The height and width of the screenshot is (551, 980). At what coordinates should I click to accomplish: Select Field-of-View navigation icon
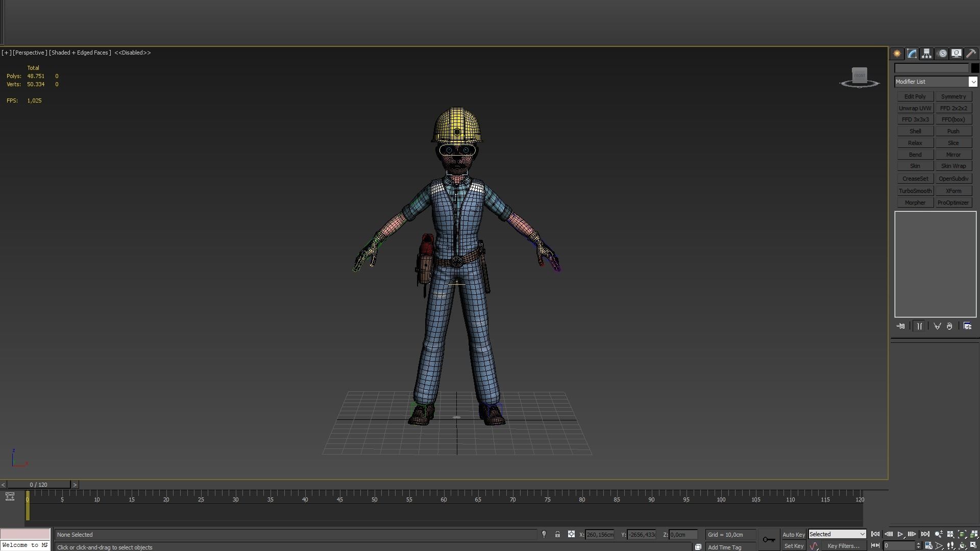pyautogui.click(x=939, y=545)
